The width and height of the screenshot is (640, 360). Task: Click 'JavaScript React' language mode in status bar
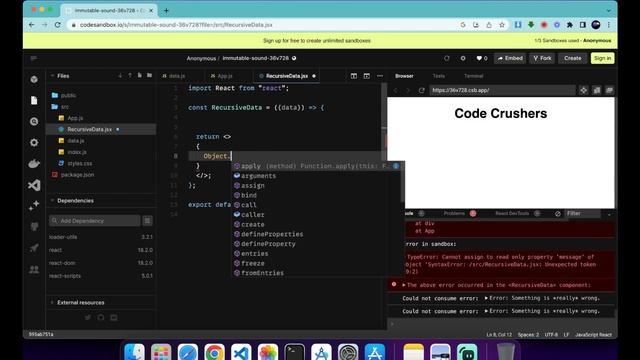coord(593,335)
